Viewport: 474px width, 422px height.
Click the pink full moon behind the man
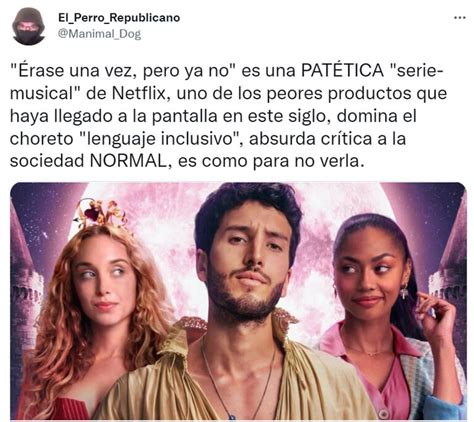(x=187, y=233)
